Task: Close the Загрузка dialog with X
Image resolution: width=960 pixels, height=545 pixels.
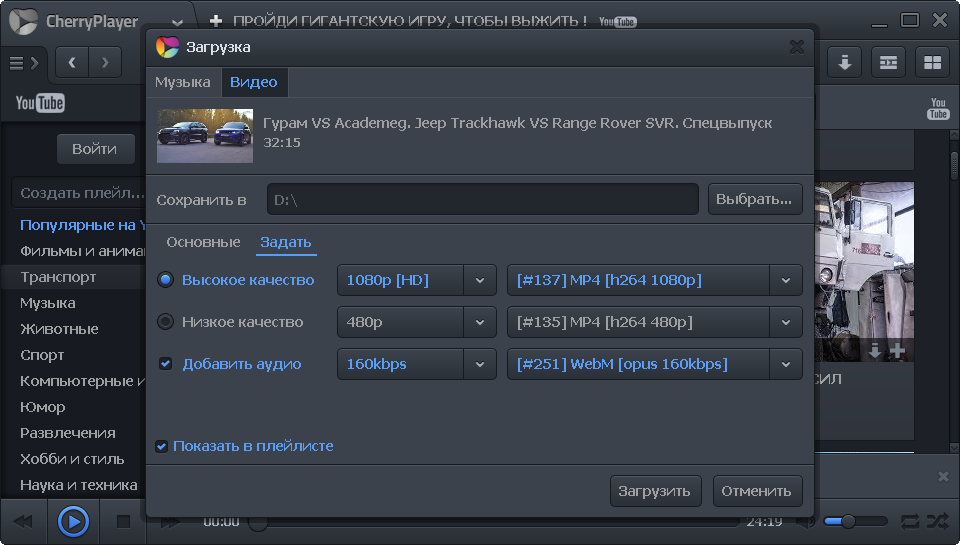Action: (x=797, y=47)
